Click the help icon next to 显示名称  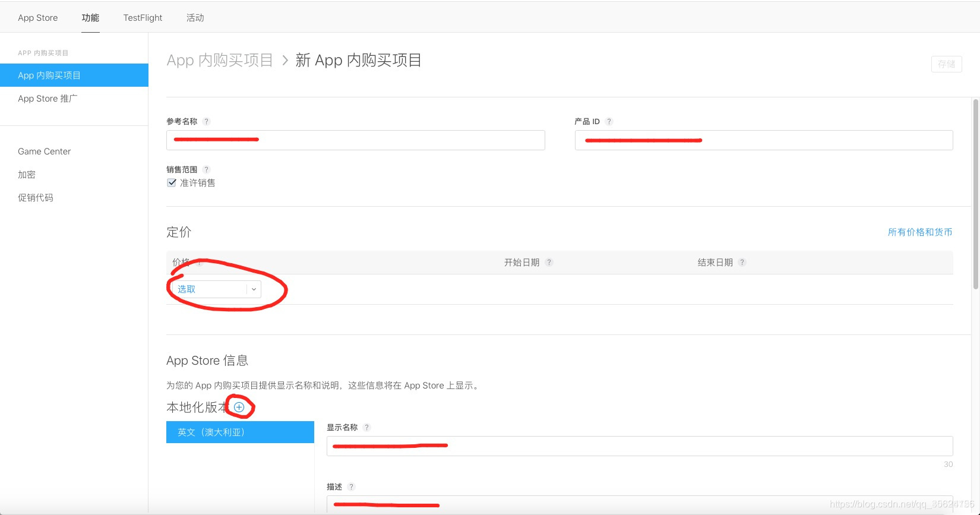366,427
